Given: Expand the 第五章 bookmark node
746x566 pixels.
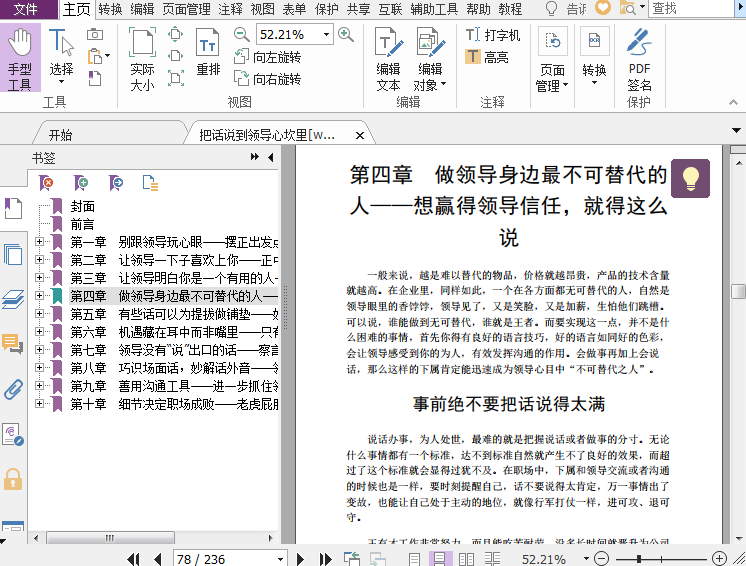Looking at the screenshot, I should [39, 314].
